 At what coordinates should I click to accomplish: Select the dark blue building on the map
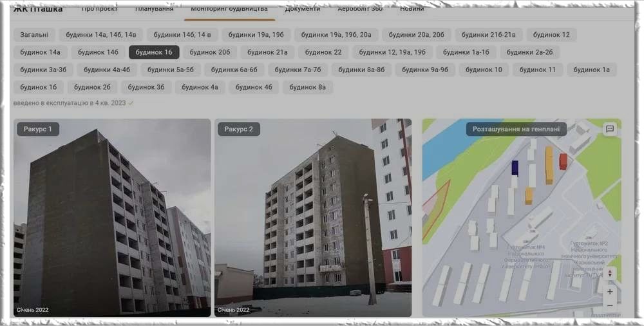point(515,168)
